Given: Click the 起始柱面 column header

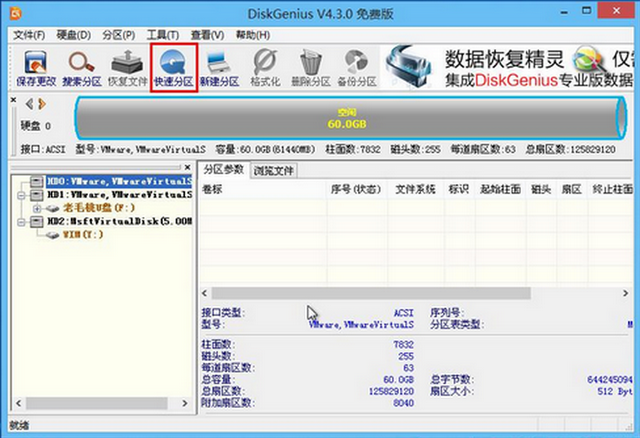Looking at the screenshot, I should pos(500,189).
